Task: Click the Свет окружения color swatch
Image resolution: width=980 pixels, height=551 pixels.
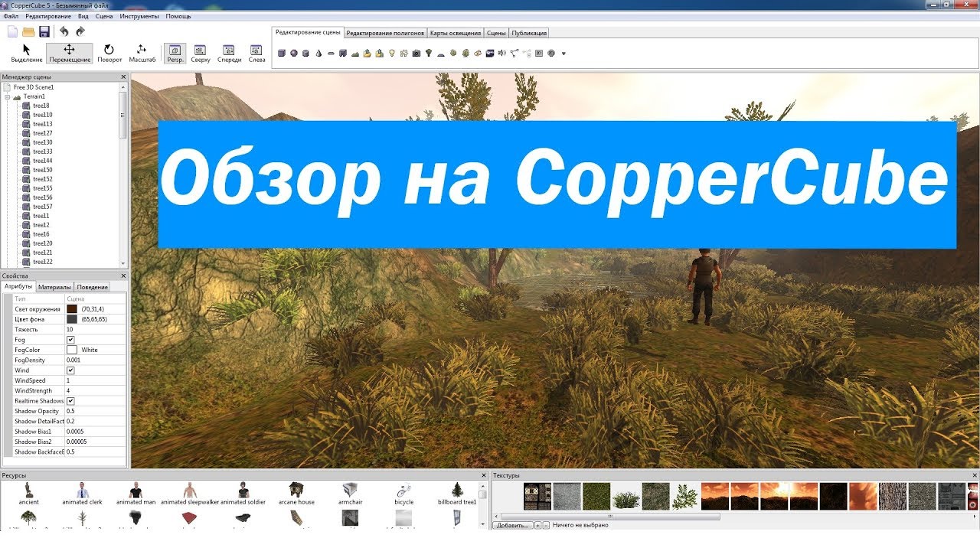Action: tap(72, 309)
